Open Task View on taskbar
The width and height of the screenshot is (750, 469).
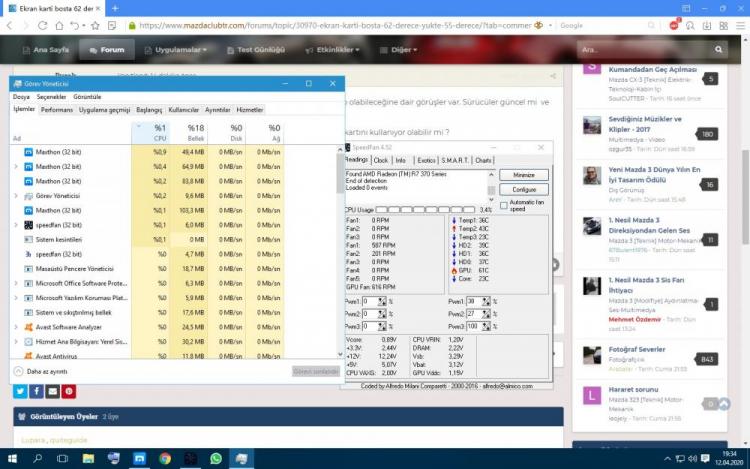[x=63, y=459]
